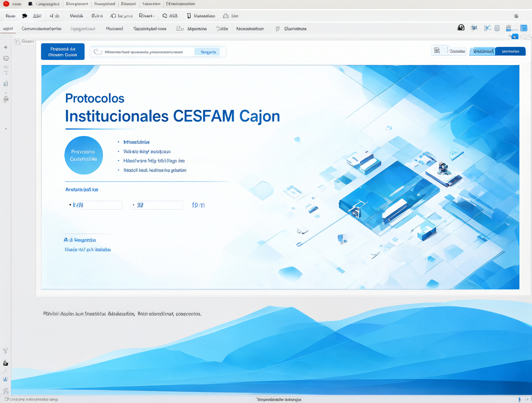This screenshot has height=403, width=532.
Task: Click the second input field under the slide's subheading
Action: [x=157, y=205]
